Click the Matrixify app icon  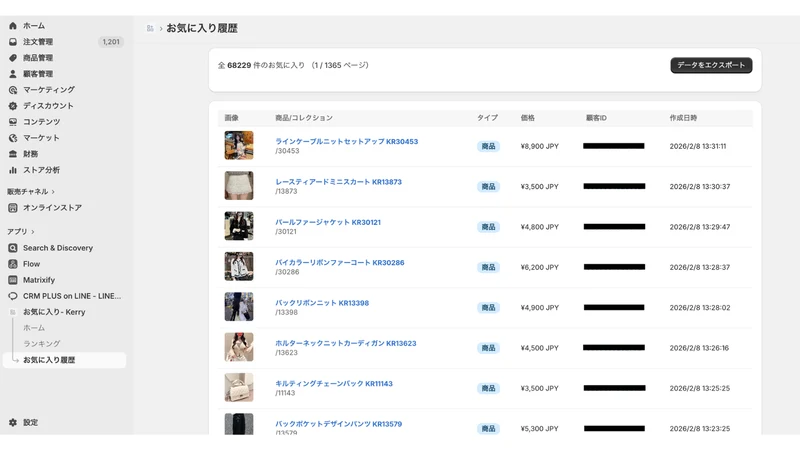click(x=13, y=280)
